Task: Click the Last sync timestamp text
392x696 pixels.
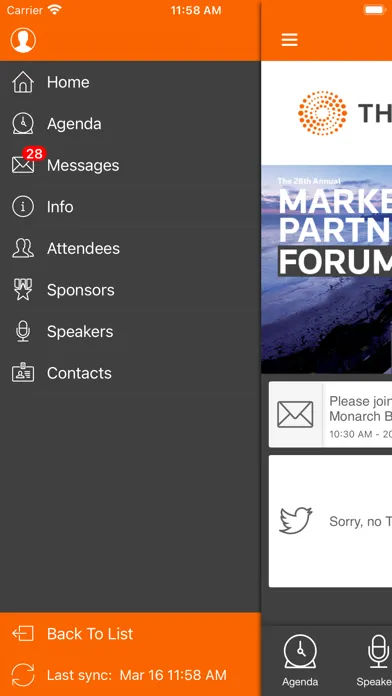Action: (x=137, y=676)
